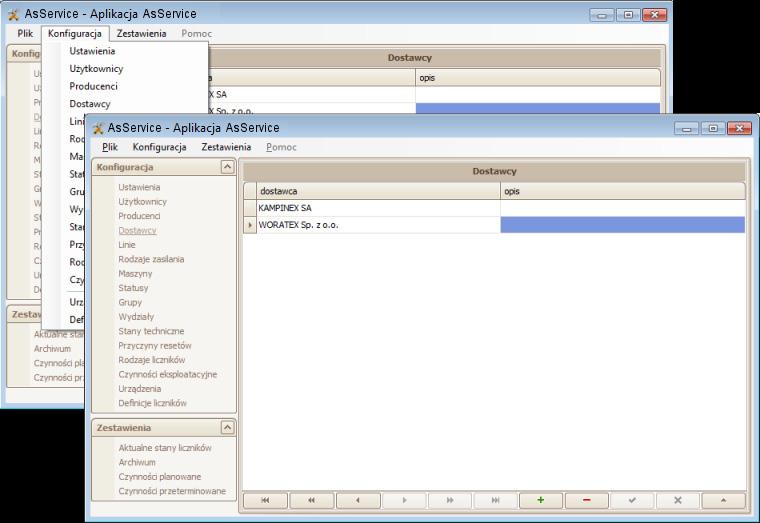Cancel edit with X navigator button
This screenshot has width=760, height=523.
coord(678,500)
